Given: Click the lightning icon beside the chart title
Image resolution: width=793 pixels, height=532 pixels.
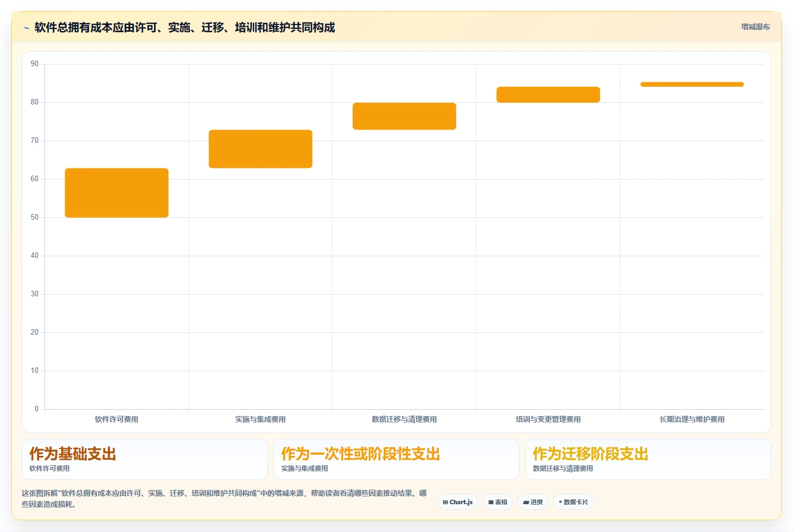Looking at the screenshot, I should 26,28.
